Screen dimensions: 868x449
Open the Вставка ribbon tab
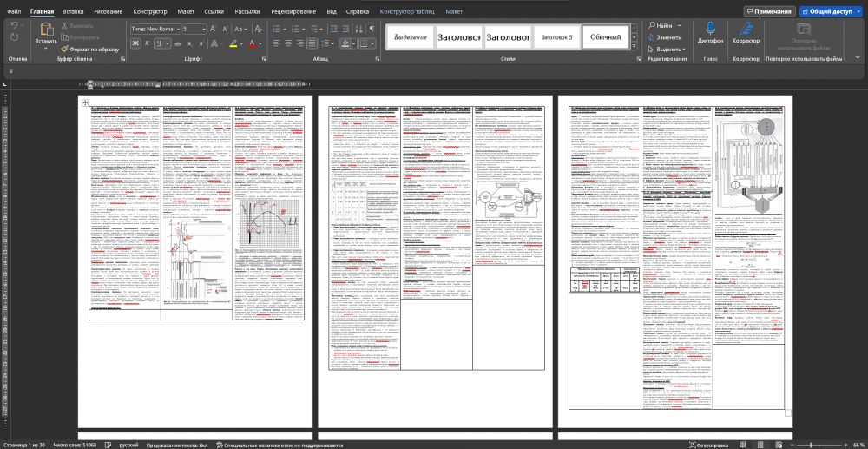pos(73,12)
